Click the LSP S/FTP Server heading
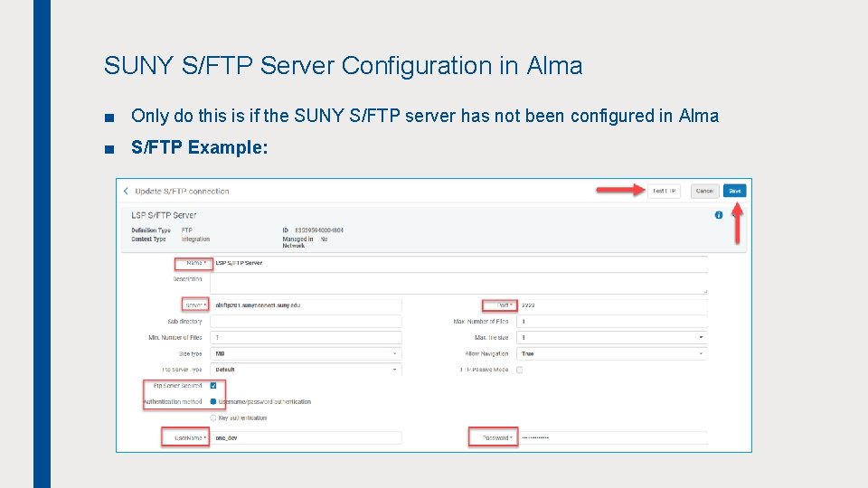 click(x=164, y=215)
